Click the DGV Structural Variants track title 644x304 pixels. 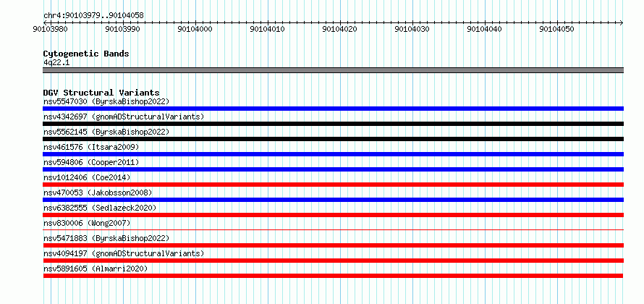[x=101, y=93]
